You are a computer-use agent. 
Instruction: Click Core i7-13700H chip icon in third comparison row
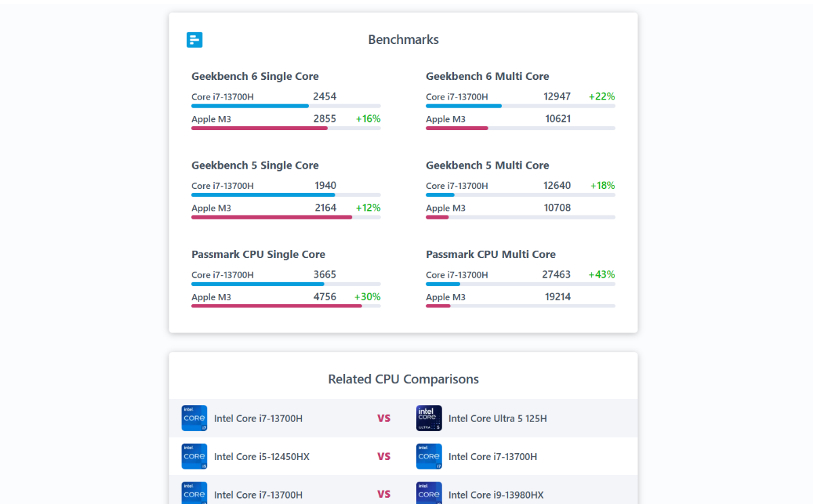click(194, 493)
